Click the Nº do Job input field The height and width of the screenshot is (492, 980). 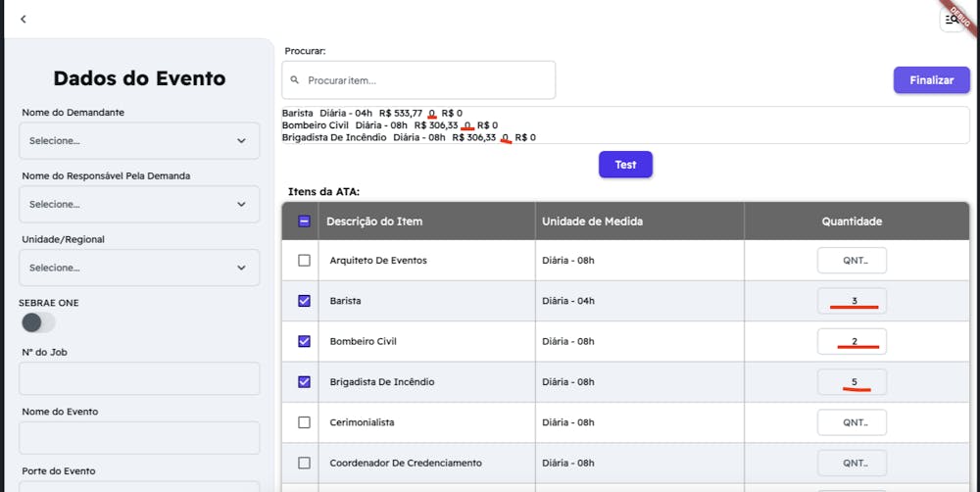pyautogui.click(x=139, y=378)
